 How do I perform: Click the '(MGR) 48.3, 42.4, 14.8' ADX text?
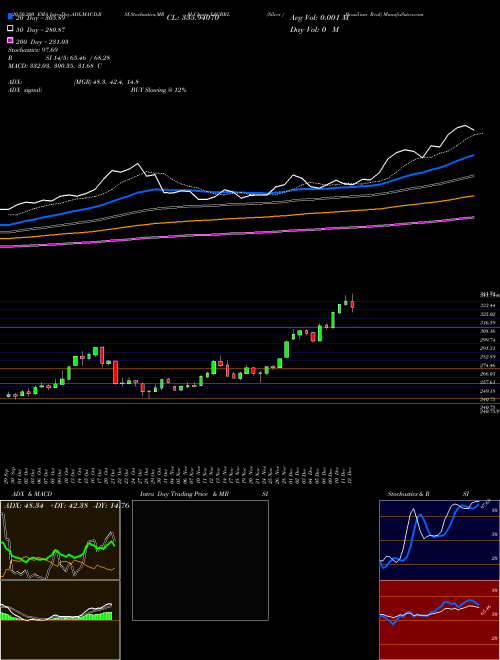tap(106, 82)
